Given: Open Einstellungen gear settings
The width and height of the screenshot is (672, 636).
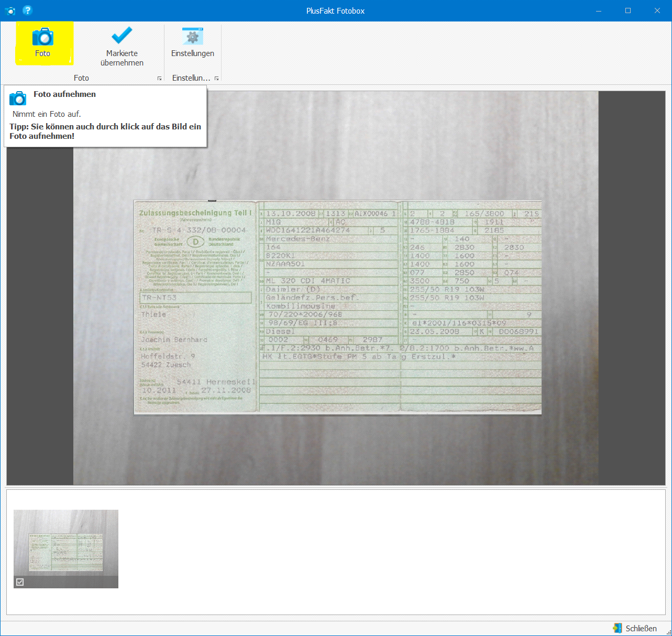Looking at the screenshot, I should [x=193, y=43].
